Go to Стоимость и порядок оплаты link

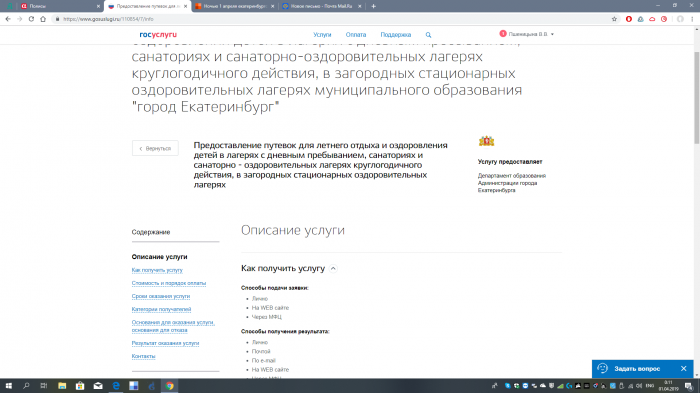tap(169, 283)
